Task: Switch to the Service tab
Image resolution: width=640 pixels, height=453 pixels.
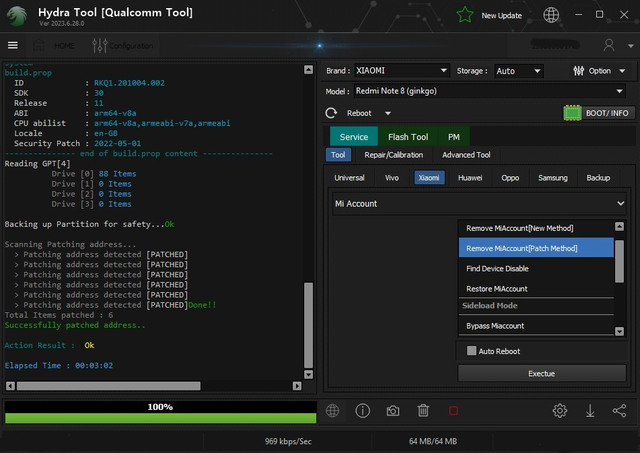Action: coord(353,137)
